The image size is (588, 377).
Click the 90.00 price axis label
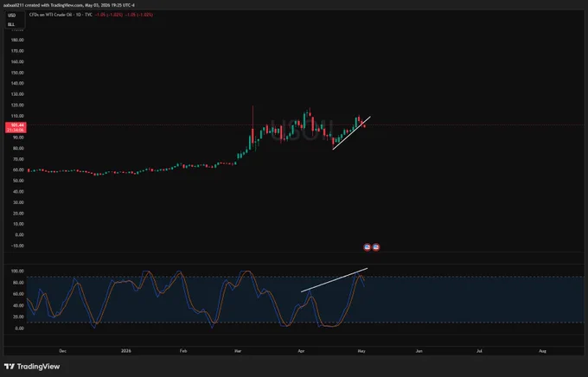[x=18, y=137]
